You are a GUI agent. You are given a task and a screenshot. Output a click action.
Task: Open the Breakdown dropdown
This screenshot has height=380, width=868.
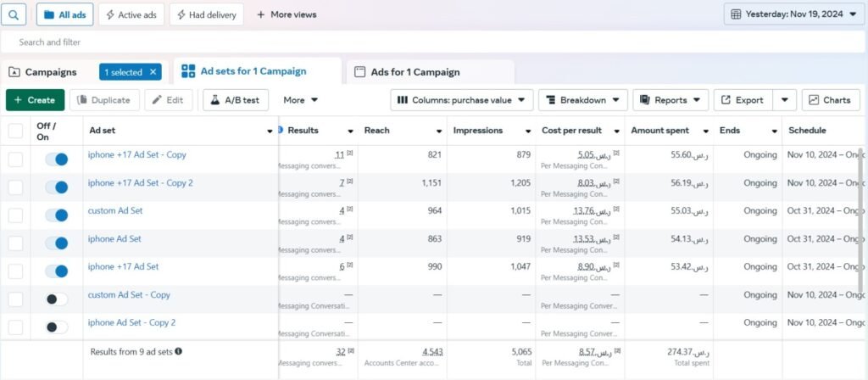pyautogui.click(x=583, y=100)
